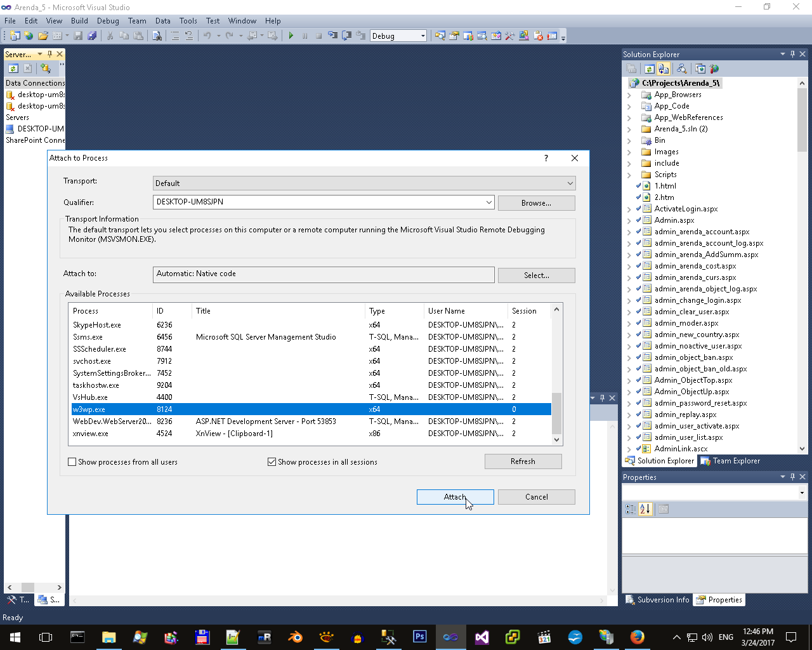Image resolution: width=812 pixels, height=650 pixels.
Task: Click the help question mark in Attach dialog
Action: [546, 158]
